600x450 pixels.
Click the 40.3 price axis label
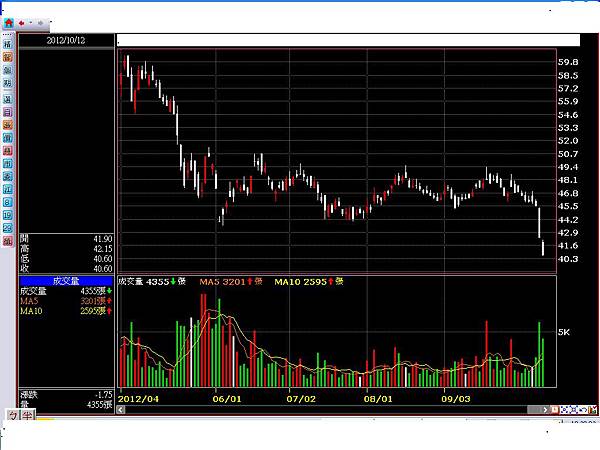(568, 259)
